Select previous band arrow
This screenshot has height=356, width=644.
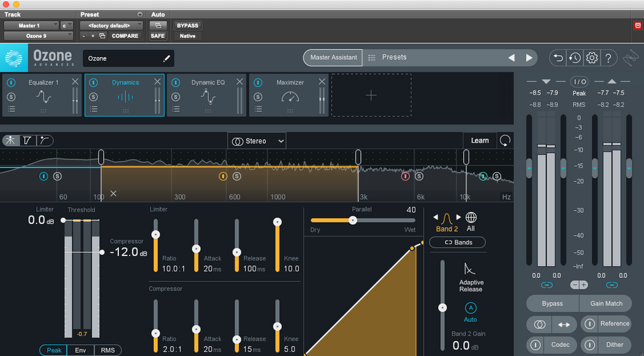click(x=435, y=217)
